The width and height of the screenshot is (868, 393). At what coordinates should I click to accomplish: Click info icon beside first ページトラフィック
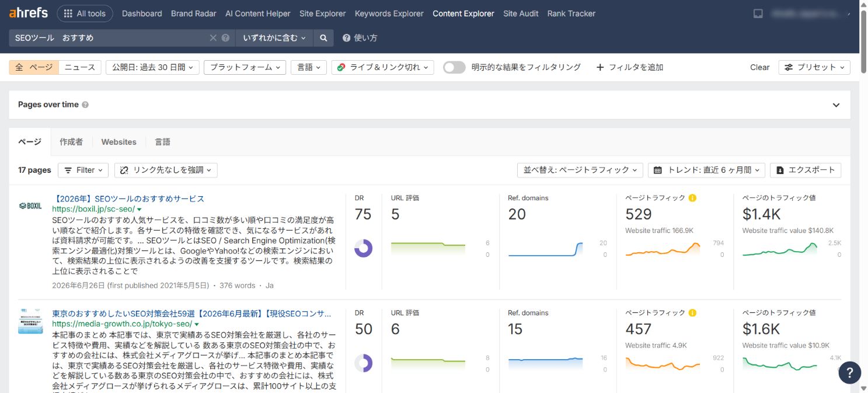pos(692,198)
